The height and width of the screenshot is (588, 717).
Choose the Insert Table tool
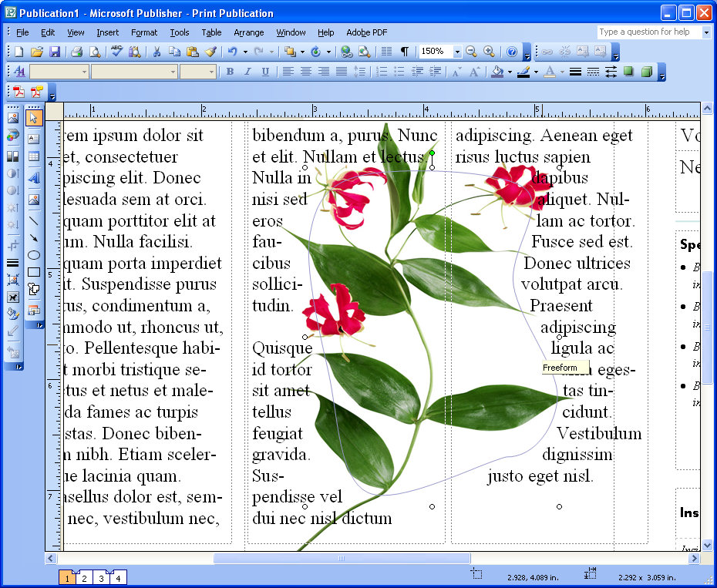pos(34,156)
